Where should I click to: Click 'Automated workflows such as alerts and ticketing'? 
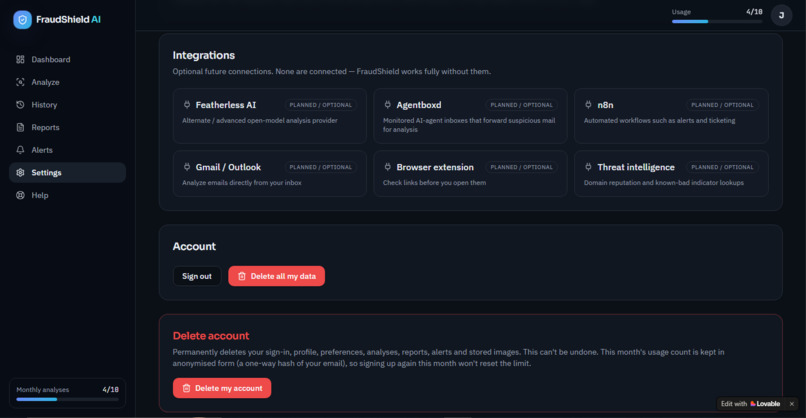pos(660,120)
